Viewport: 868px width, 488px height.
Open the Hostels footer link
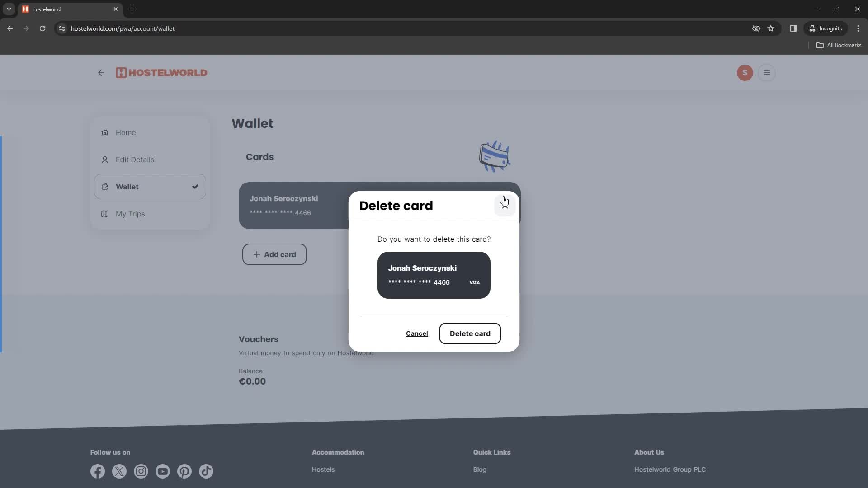click(323, 469)
